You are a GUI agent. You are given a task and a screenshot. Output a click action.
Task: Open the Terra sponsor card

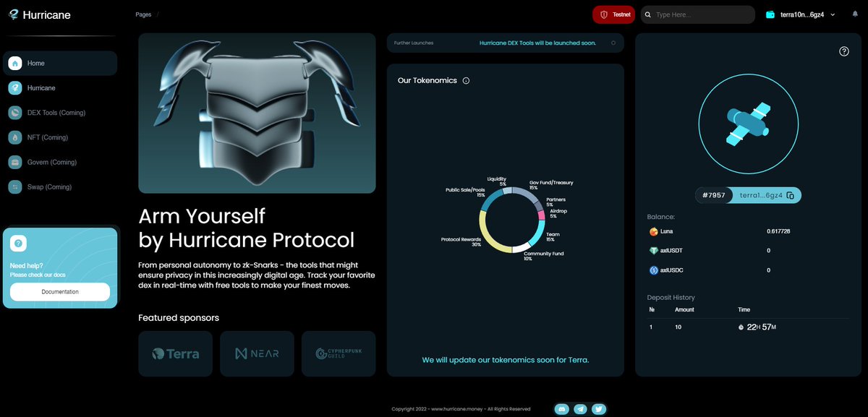[x=175, y=353]
